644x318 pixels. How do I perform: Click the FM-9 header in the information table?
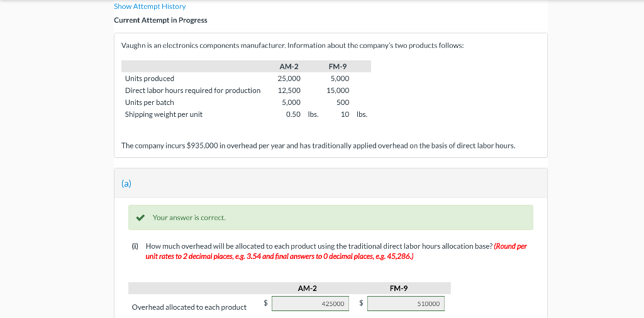(x=338, y=67)
